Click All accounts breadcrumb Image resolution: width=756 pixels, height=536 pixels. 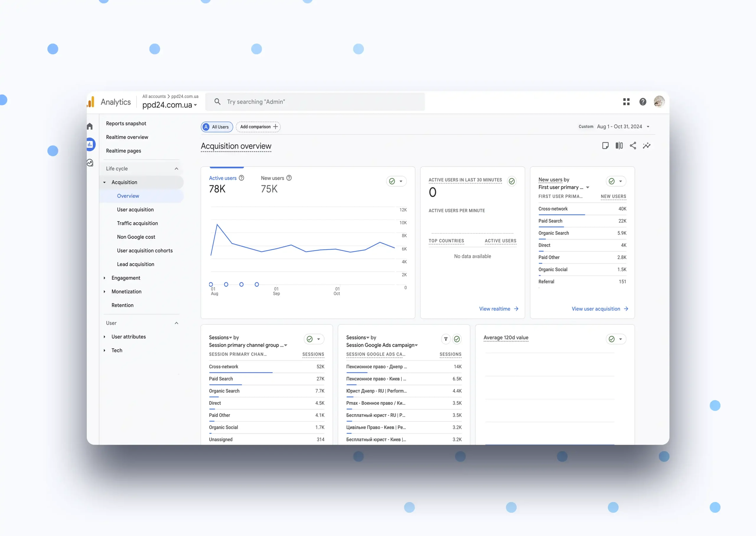tap(154, 96)
